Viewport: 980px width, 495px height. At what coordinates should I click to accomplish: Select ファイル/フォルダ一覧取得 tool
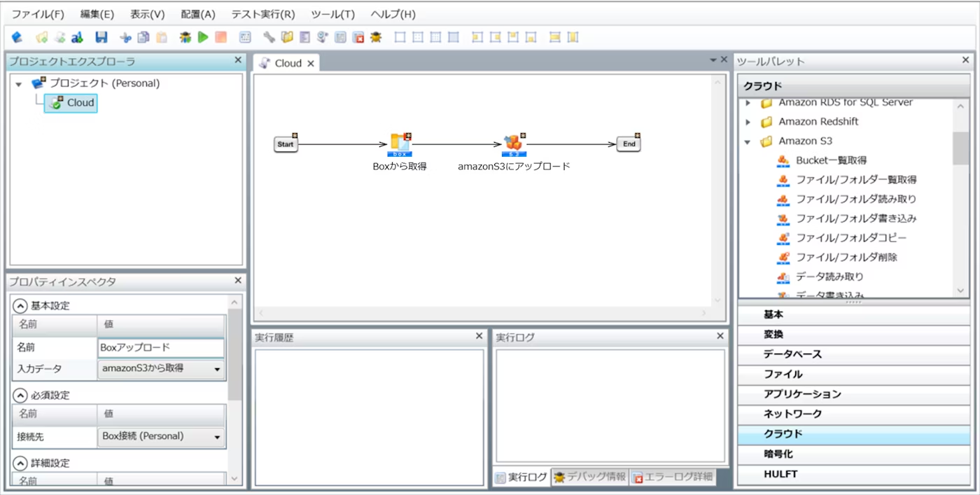(x=856, y=180)
